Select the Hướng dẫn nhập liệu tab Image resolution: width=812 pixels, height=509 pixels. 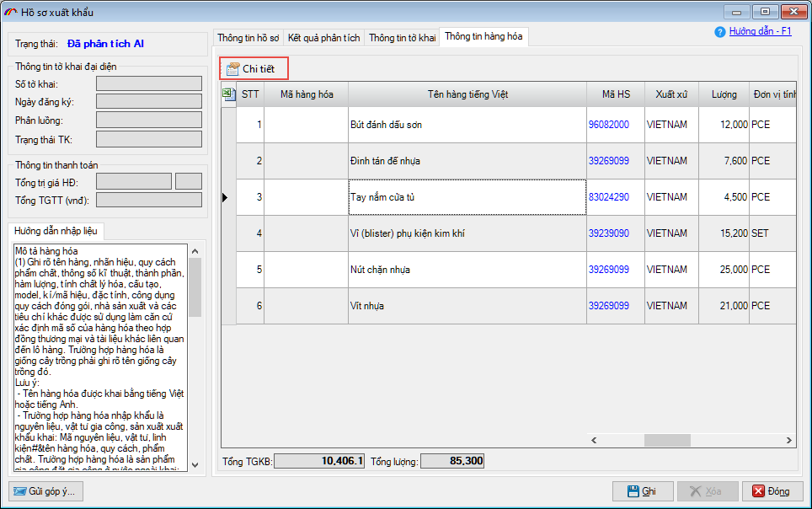[x=56, y=230]
